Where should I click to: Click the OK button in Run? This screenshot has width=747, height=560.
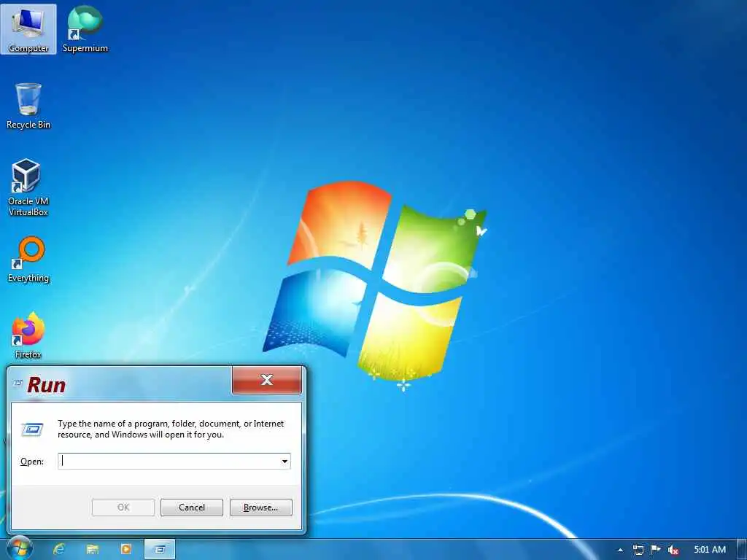coord(123,507)
